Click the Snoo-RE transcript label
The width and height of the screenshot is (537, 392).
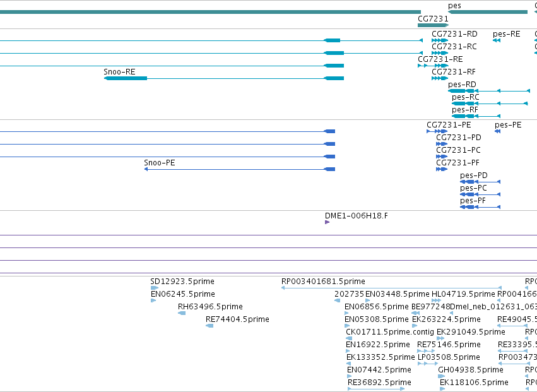pyautogui.click(x=119, y=72)
